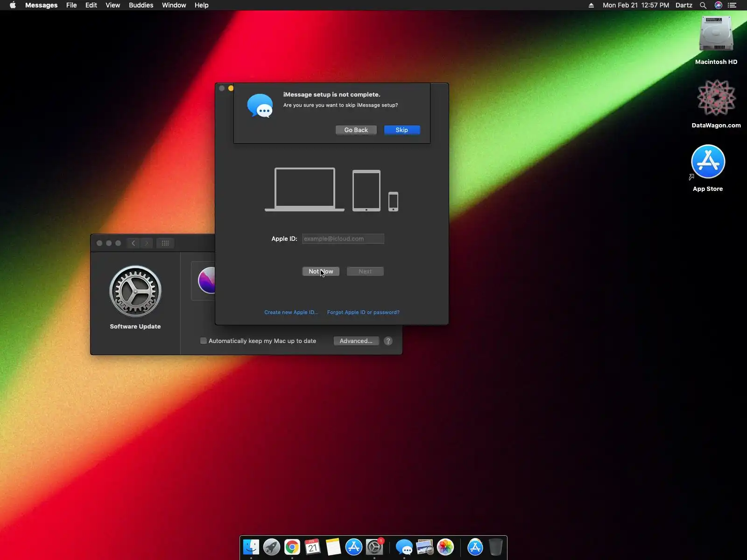Open the Calendar app in Dock
This screenshot has width=747, height=560.
pos(313,547)
